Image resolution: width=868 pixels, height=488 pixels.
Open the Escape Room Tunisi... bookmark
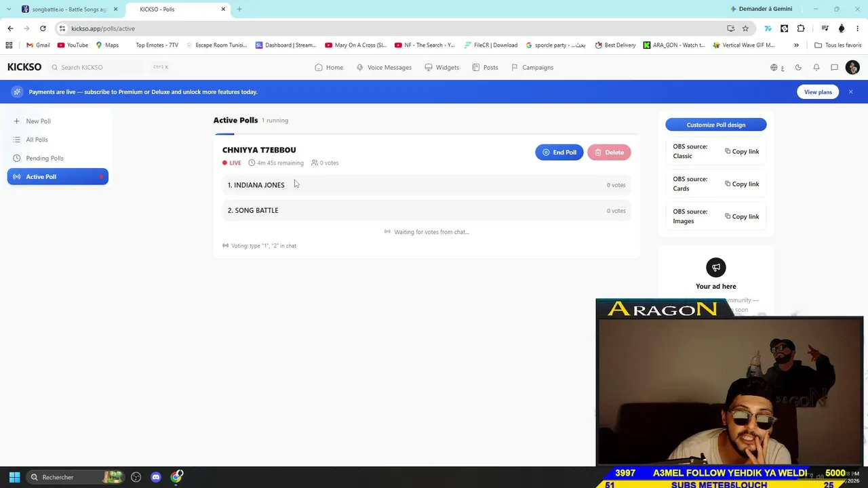(217, 45)
